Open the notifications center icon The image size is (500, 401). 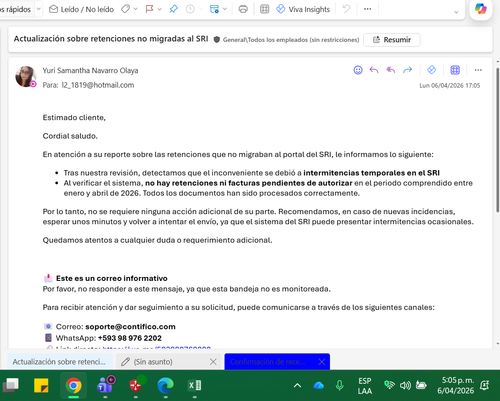pyautogui.click(x=485, y=386)
